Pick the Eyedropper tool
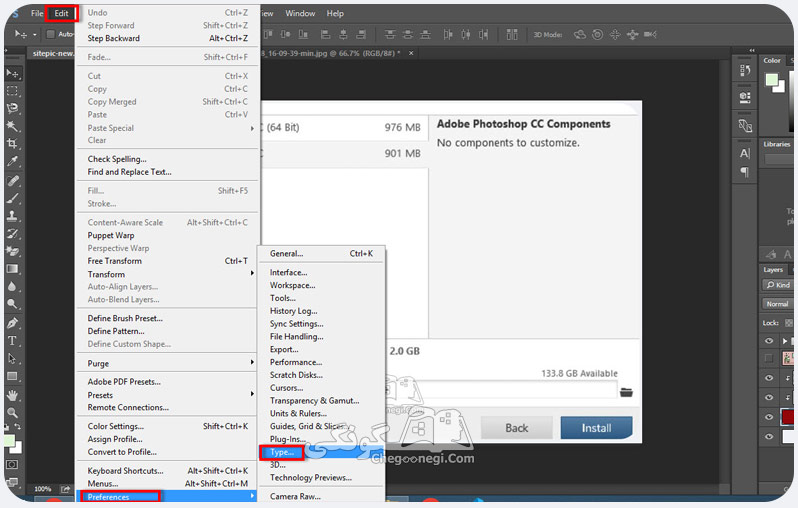The image size is (798, 508). point(12,162)
